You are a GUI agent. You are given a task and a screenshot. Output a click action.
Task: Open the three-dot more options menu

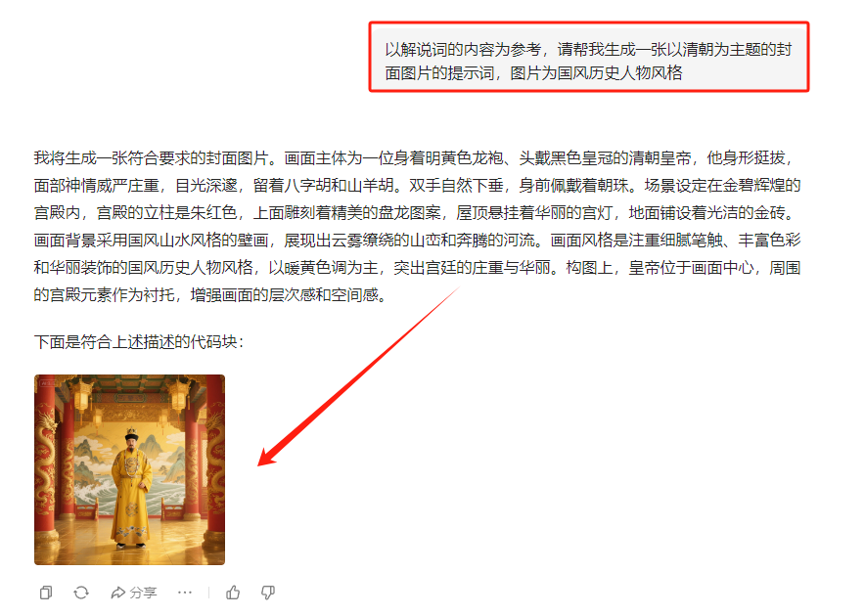pyautogui.click(x=185, y=593)
